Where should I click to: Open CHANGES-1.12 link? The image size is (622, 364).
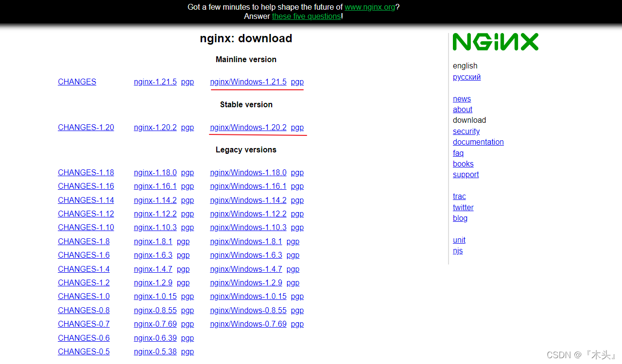point(86,214)
